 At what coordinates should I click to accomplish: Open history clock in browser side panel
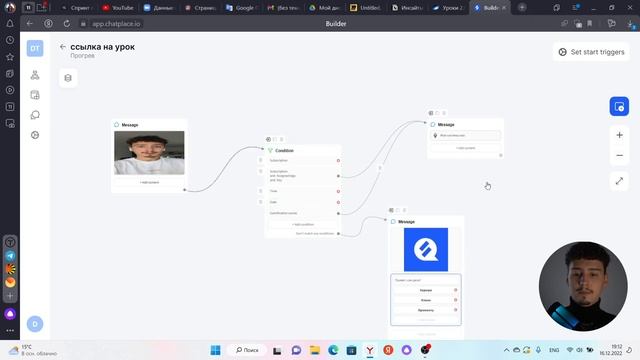[10, 40]
